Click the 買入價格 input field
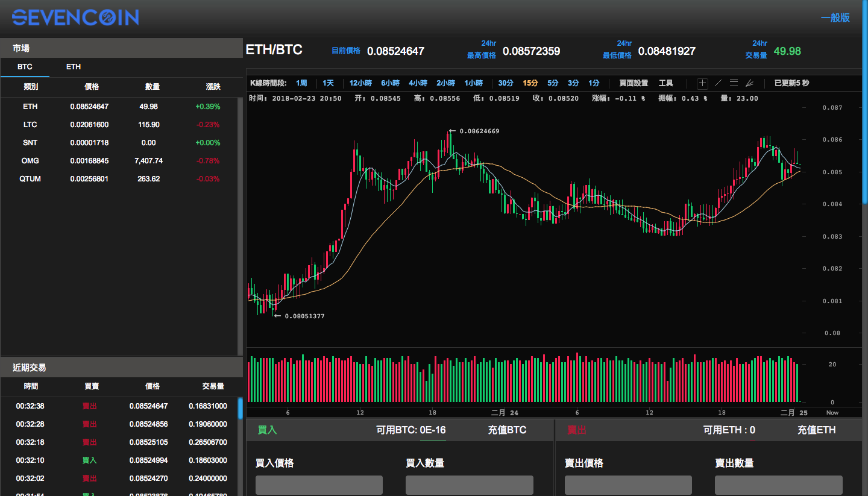This screenshot has width=868, height=496. (319, 485)
